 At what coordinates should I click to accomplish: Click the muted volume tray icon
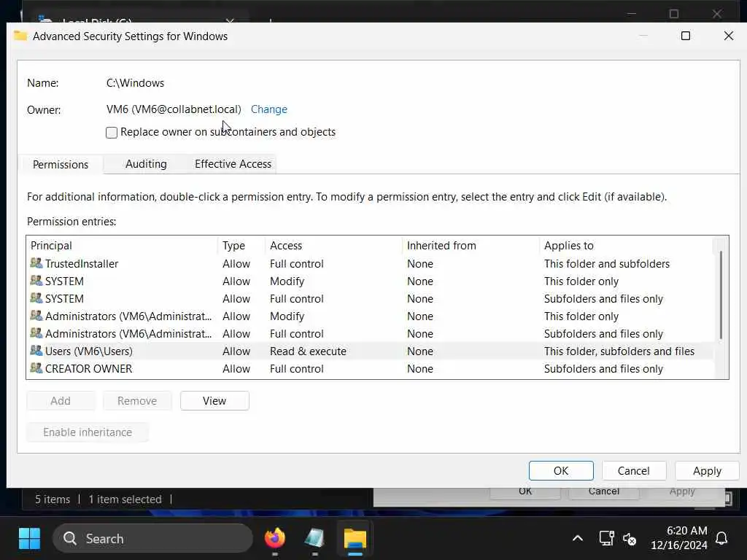tap(630, 539)
